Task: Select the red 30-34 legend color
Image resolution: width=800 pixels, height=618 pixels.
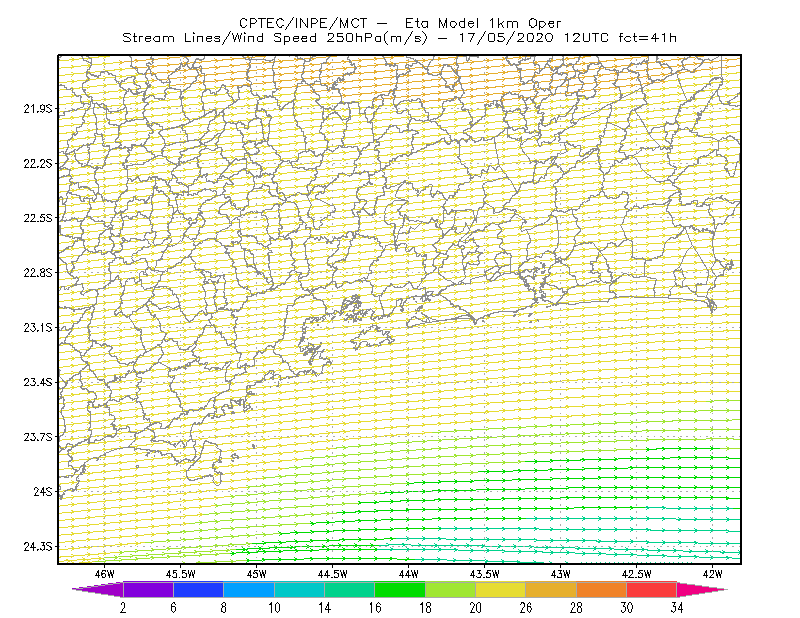Action: click(x=652, y=589)
